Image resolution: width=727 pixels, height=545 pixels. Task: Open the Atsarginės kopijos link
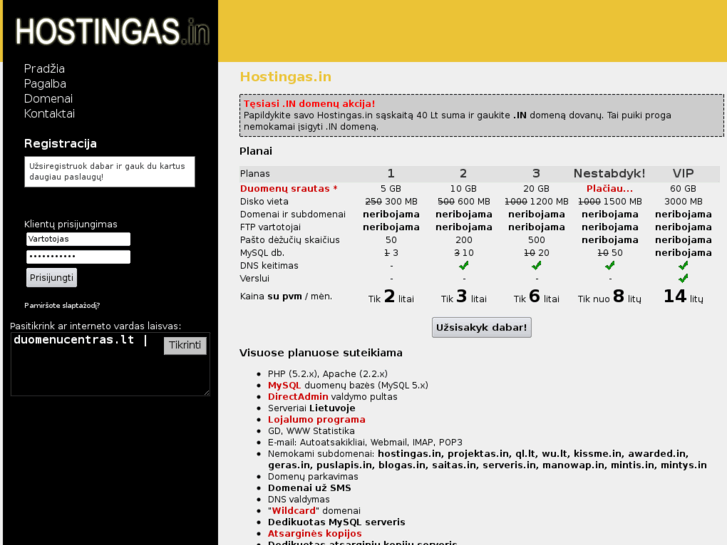[314, 533]
